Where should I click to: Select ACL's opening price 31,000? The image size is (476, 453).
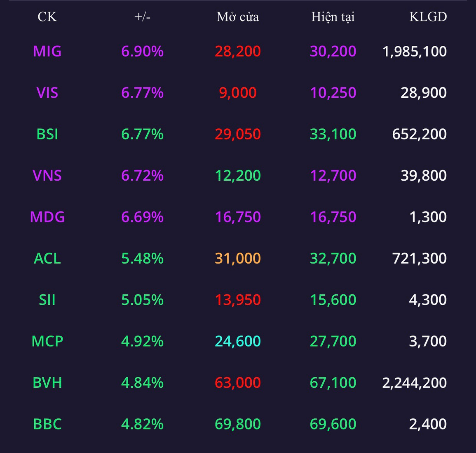coord(238,259)
